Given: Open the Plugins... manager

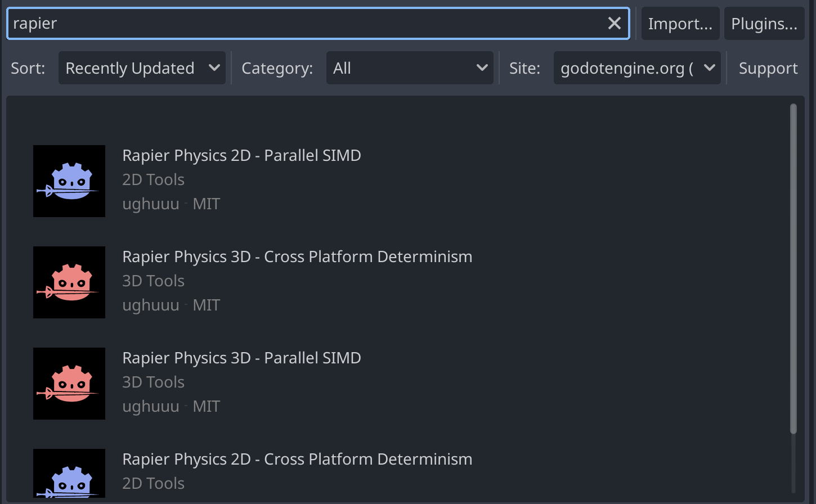Looking at the screenshot, I should coord(764,23).
